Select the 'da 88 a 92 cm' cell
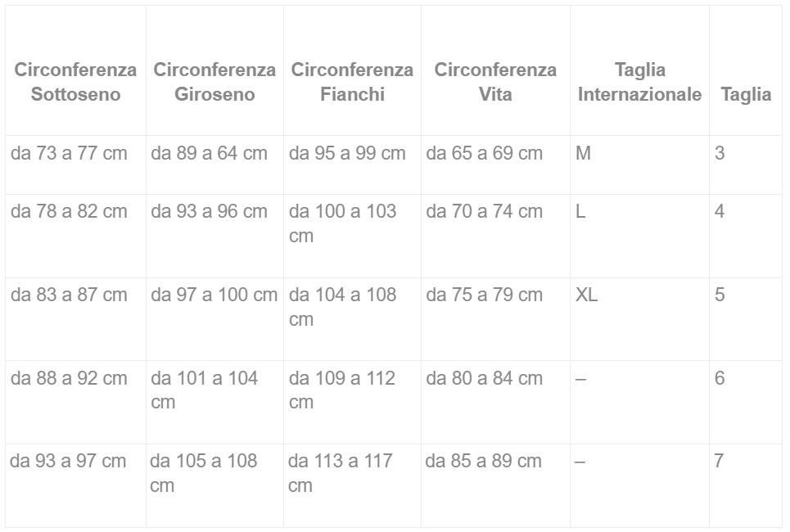790x532 pixels. click(x=70, y=378)
